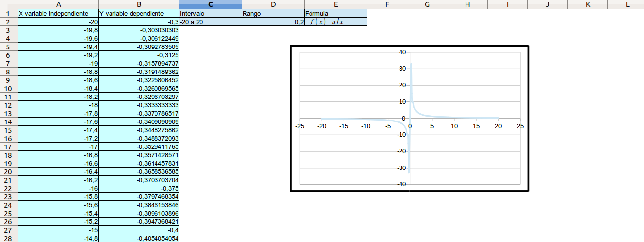The image size is (644, 242).
Task: Select the hyperbola chart object
Action: tap(410, 118)
